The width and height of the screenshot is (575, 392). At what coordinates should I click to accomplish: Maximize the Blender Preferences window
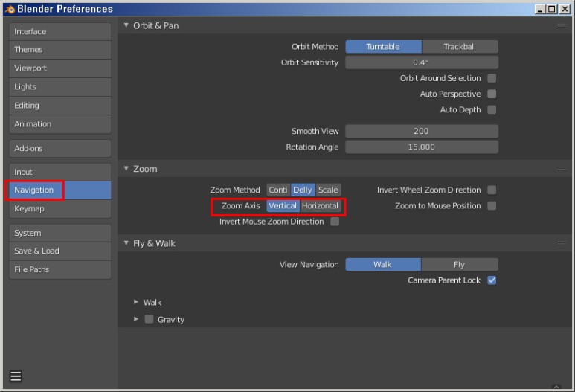point(551,9)
